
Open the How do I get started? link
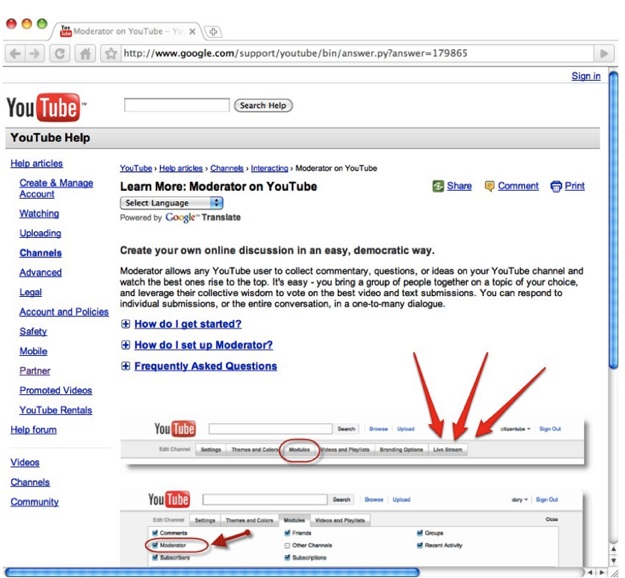pos(188,324)
